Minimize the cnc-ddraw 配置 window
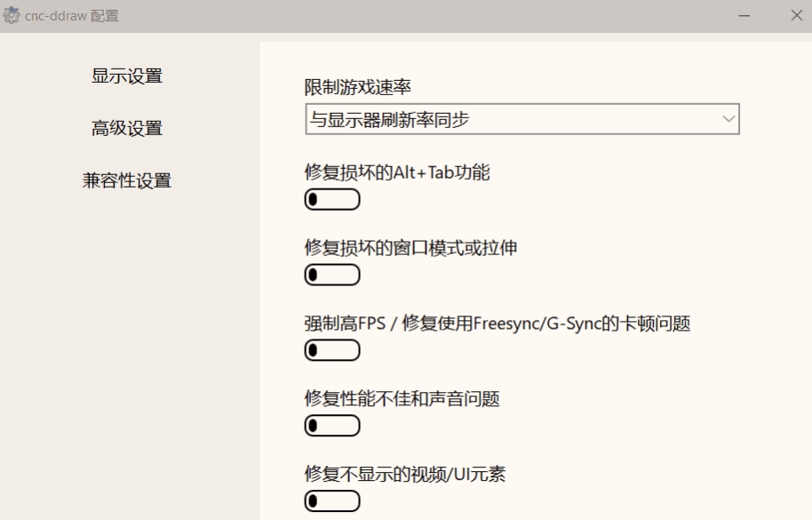This screenshot has width=812, height=520. click(744, 15)
